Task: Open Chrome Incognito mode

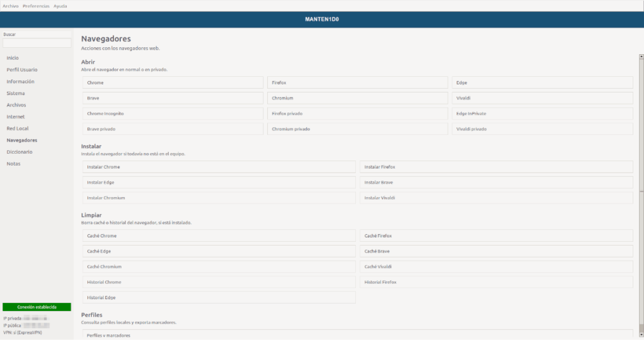Action: (x=172, y=113)
